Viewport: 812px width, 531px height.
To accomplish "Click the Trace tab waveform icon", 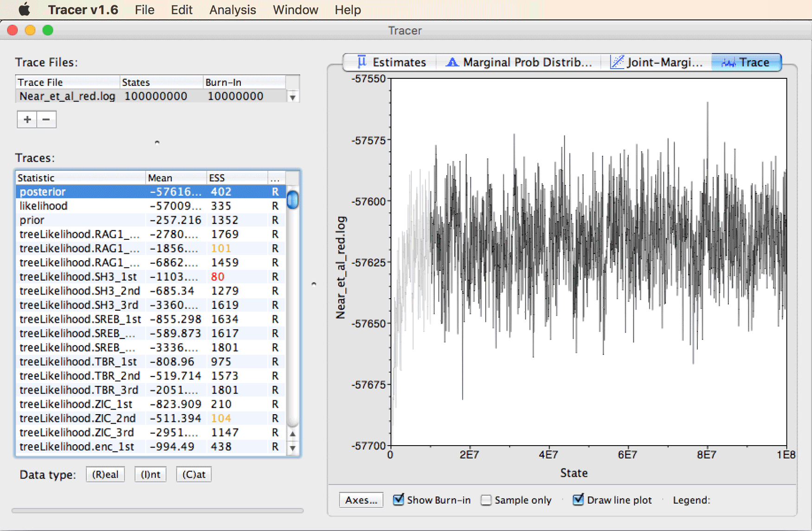I will point(728,63).
